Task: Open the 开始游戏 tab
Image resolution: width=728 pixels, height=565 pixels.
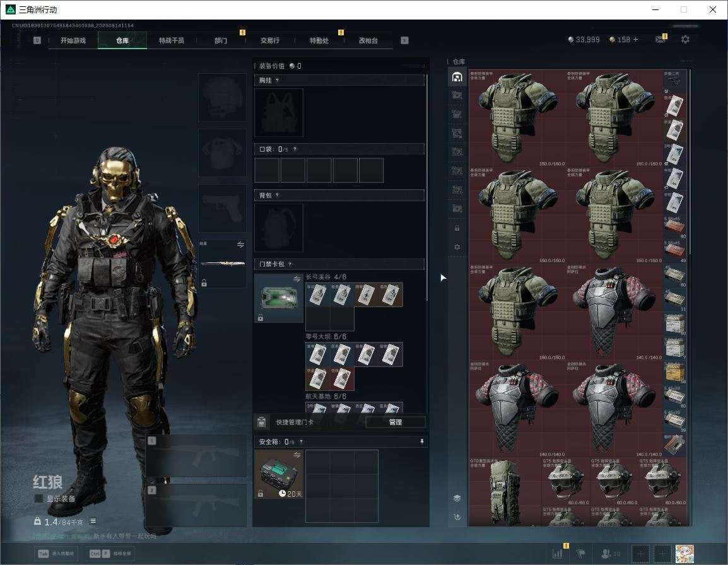Action: click(x=73, y=40)
